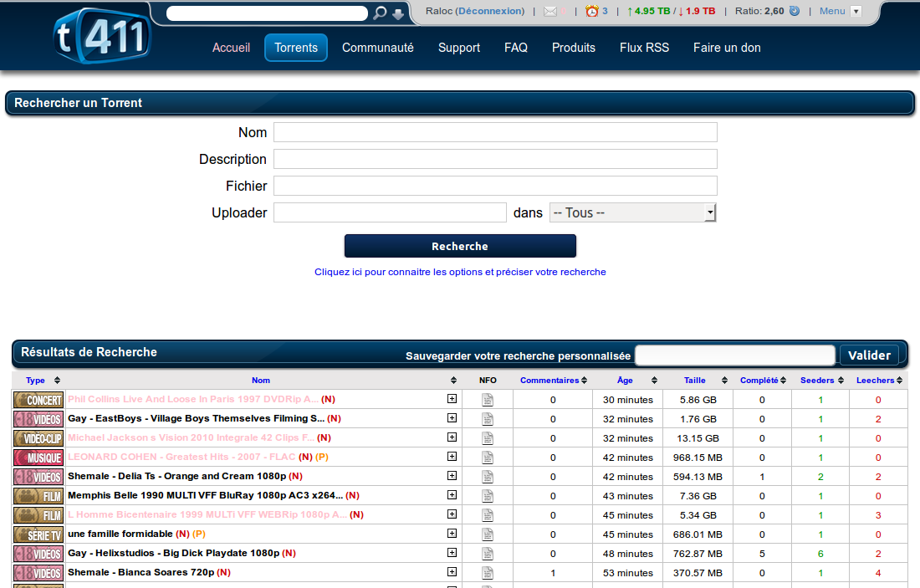Open the category dropdown showing Tous

coord(633,212)
